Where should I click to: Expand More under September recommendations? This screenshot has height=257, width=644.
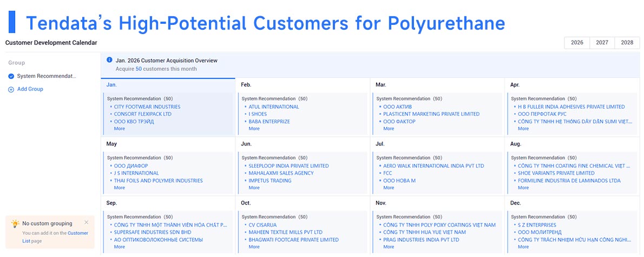(120, 247)
